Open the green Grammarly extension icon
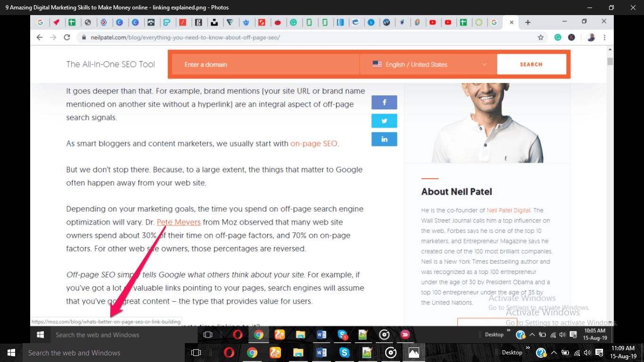The width and height of the screenshot is (644, 362). 558,37
